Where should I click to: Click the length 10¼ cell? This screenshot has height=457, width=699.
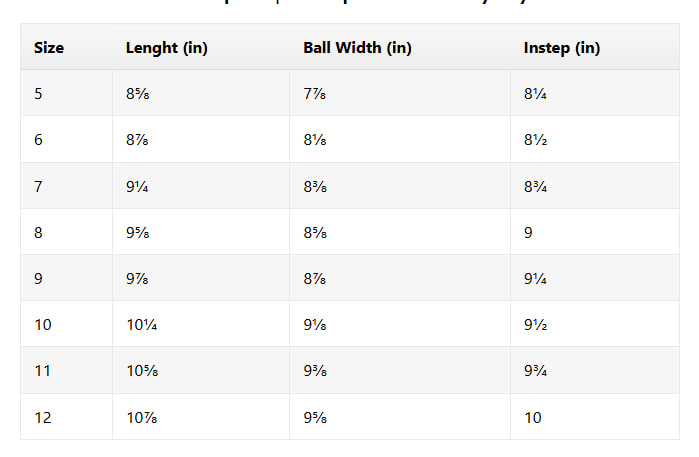click(141, 325)
